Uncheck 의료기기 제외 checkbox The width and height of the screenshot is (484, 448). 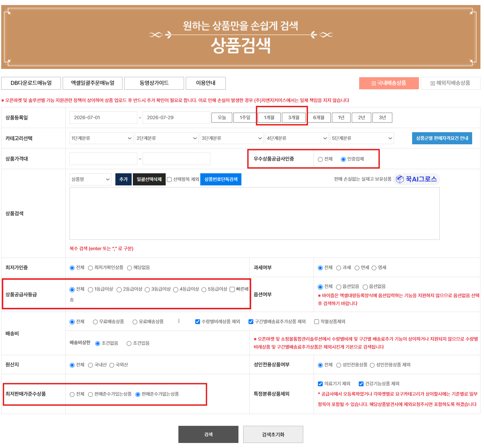point(320,384)
